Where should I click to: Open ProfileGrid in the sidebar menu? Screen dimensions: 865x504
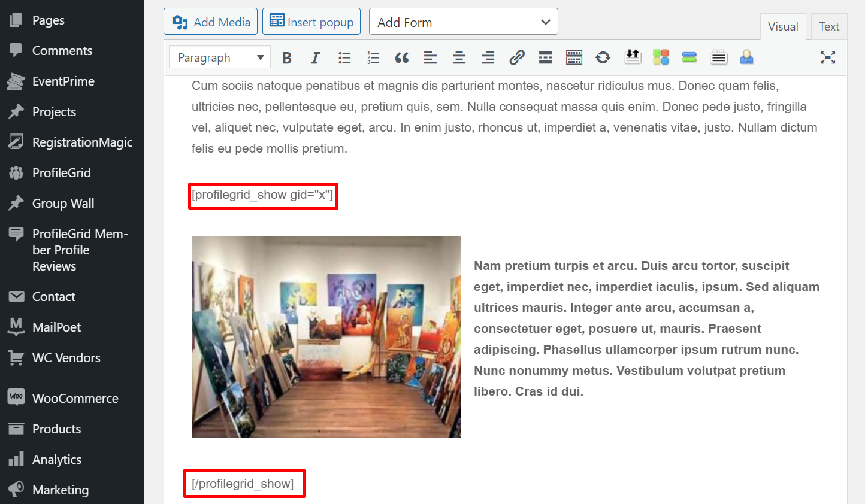click(62, 173)
